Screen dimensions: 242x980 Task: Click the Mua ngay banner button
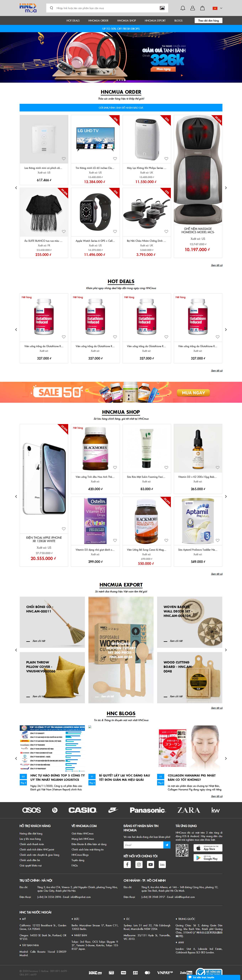[x=164, y=69]
